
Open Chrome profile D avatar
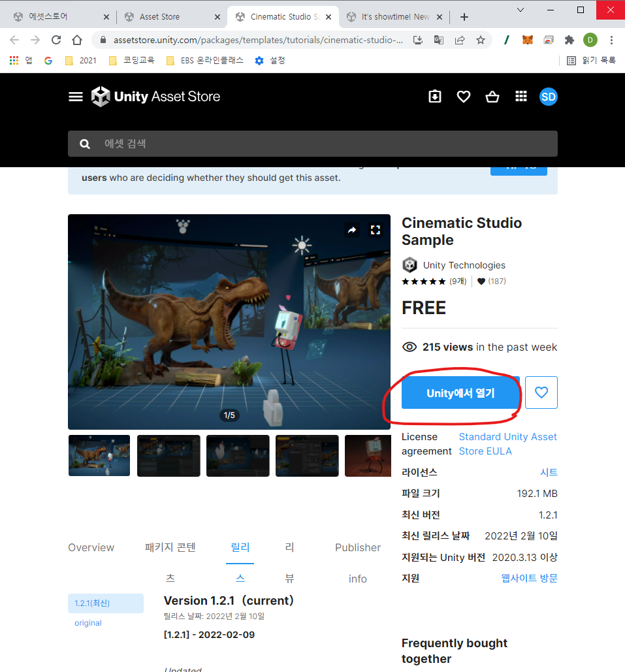590,40
